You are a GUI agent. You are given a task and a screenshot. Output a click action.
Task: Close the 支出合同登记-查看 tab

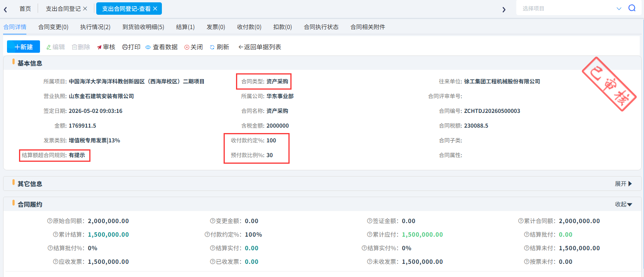(x=155, y=9)
